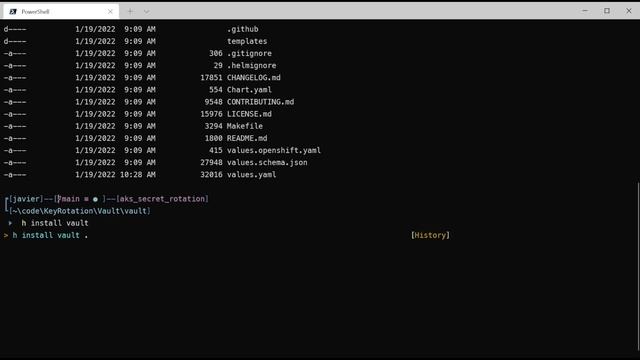This screenshot has height=360, width=640.
Task: Click the main git branch segment
Action: pos(70,199)
